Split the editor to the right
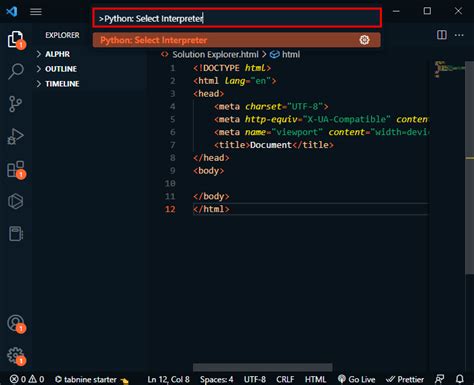 coord(442,35)
